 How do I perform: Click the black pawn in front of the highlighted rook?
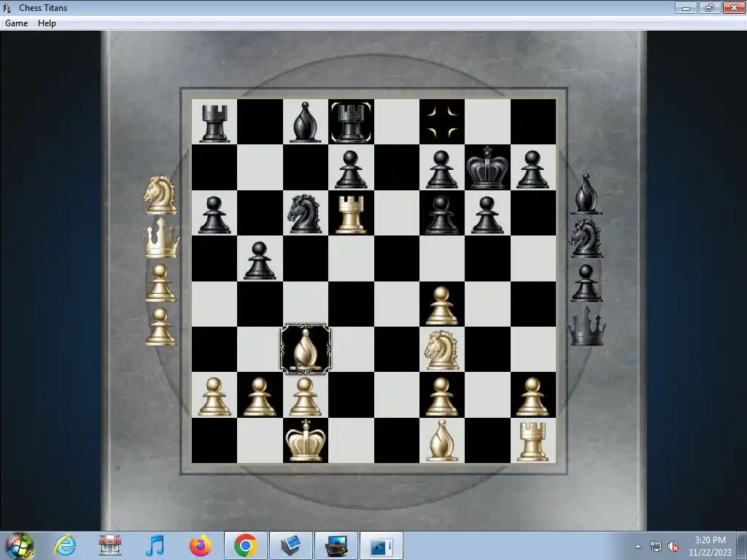point(351,169)
